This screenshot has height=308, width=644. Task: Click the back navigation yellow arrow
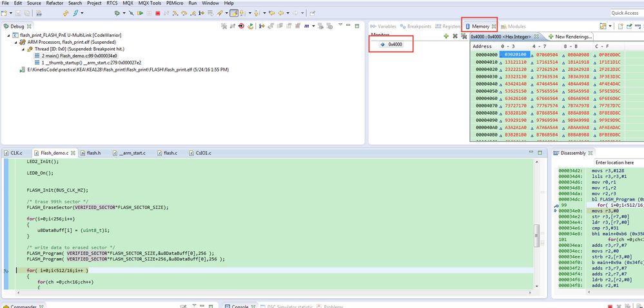pos(281,13)
